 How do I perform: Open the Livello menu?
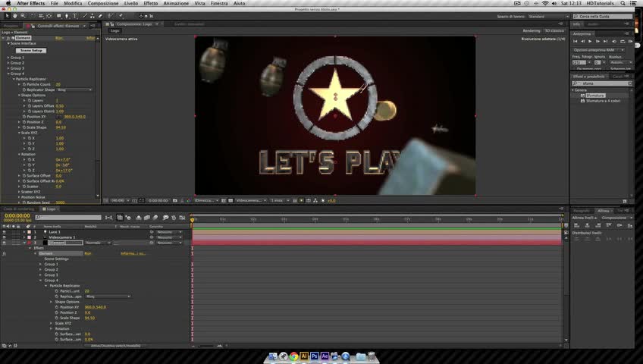point(131,3)
